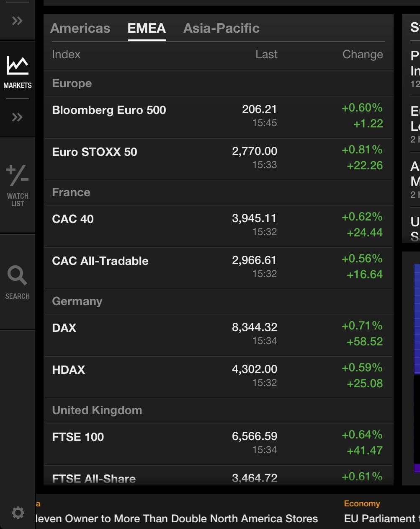Viewport: 420px width, 529px height.
Task: Expand the double-chevron below Markets
Action: click(17, 117)
